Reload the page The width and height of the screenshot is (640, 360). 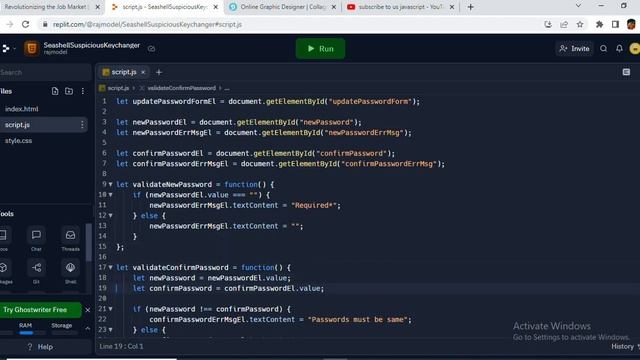[x=25, y=24]
